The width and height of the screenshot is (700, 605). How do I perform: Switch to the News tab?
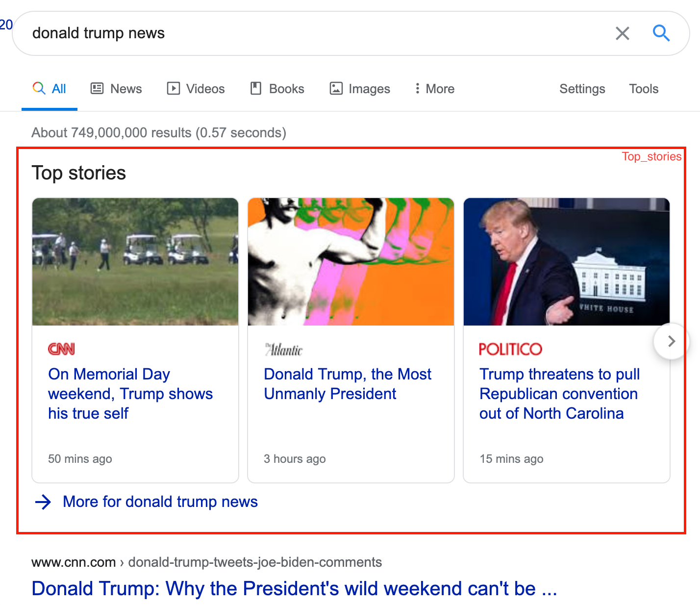click(116, 89)
